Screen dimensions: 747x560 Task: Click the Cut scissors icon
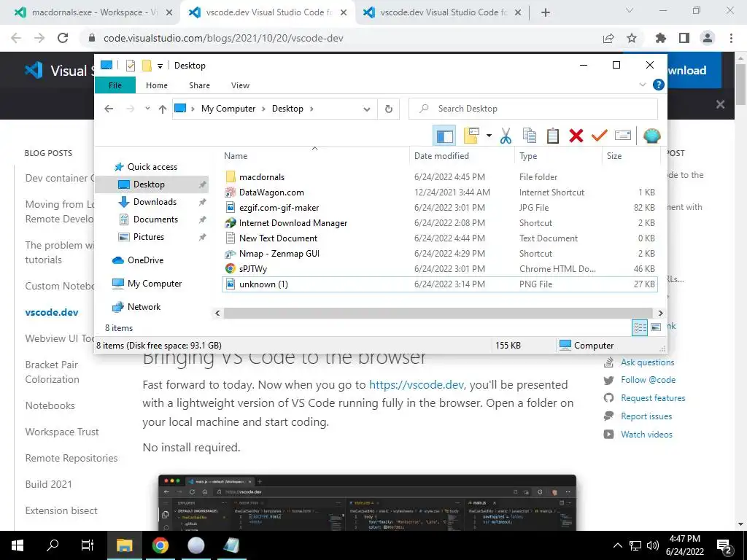point(506,136)
